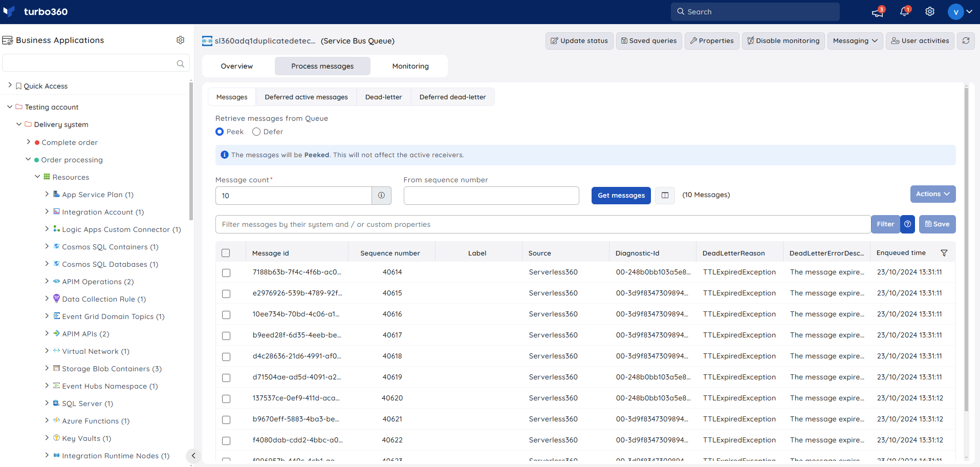Check the row with sequence number 40619
980x467 pixels.
pyautogui.click(x=226, y=378)
